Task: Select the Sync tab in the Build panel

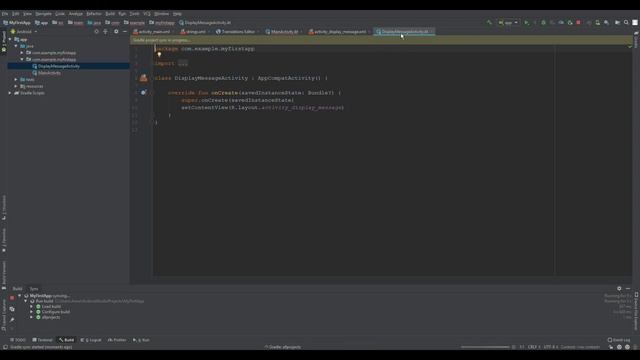Action: [x=34, y=289]
